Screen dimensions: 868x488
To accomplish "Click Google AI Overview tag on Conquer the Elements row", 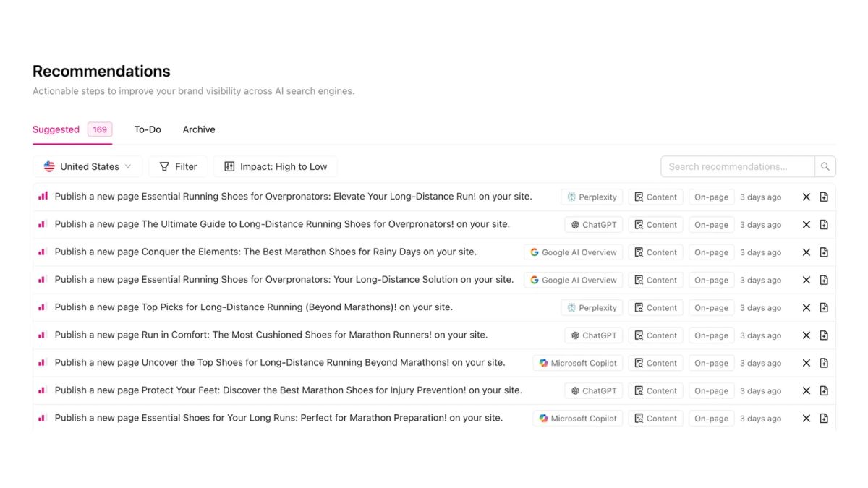I will [574, 252].
